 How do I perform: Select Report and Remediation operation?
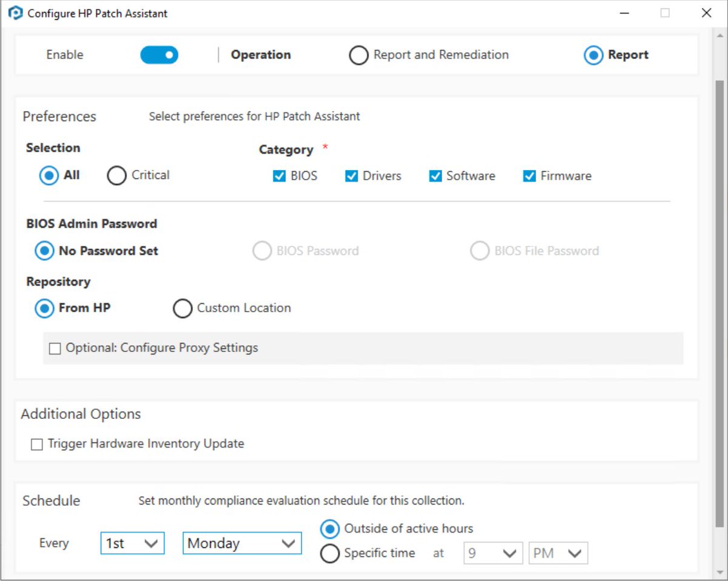(359, 55)
